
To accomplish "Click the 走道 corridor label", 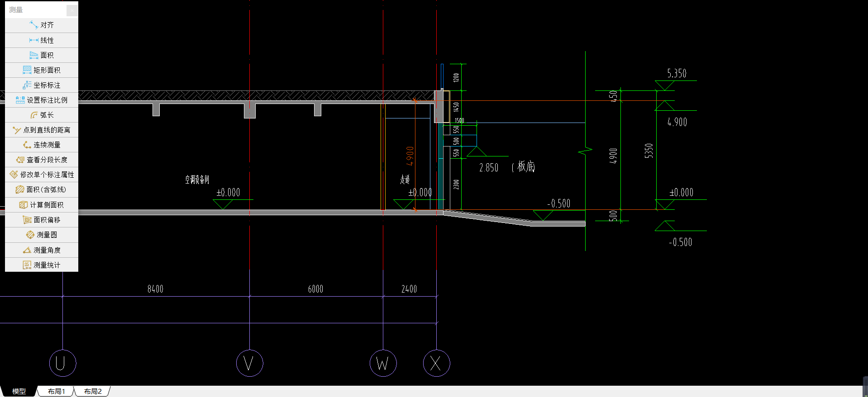I will point(405,180).
